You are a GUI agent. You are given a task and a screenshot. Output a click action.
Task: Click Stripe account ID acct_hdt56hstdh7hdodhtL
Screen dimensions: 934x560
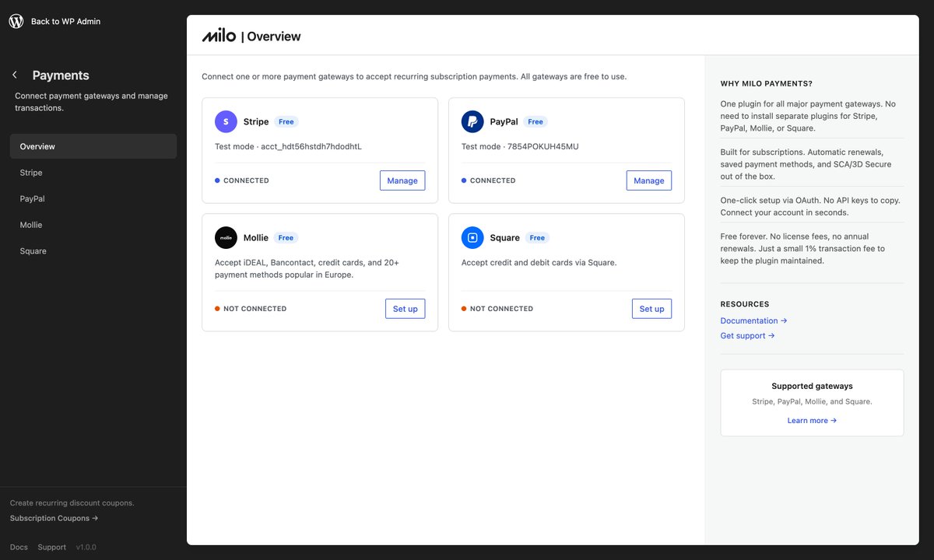pos(311,146)
